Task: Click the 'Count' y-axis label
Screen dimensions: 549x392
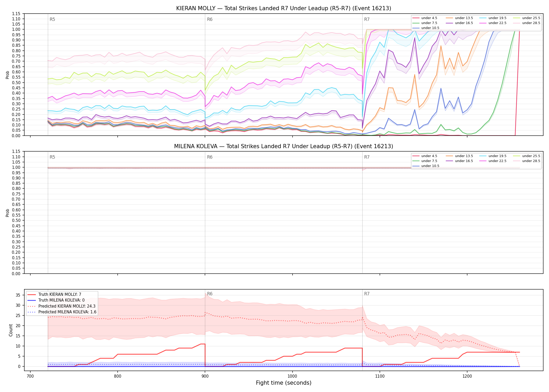Action: [x=11, y=330]
